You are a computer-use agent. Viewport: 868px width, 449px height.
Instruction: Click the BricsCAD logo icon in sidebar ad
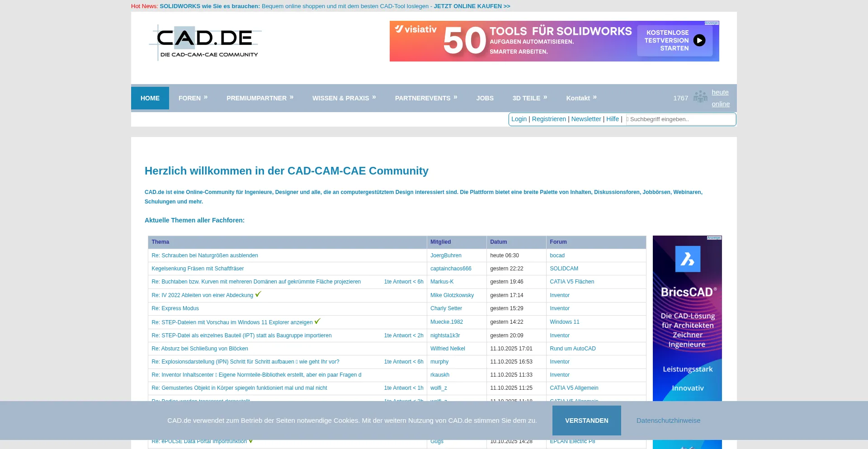click(687, 259)
